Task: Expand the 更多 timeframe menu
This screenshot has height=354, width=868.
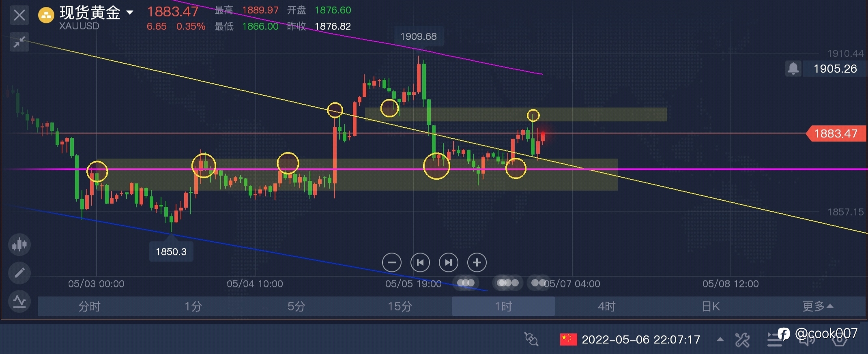Action: pos(817,306)
